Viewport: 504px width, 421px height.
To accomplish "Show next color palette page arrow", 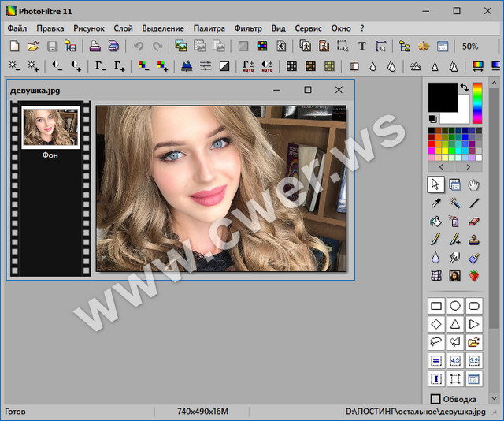I will 469,167.
